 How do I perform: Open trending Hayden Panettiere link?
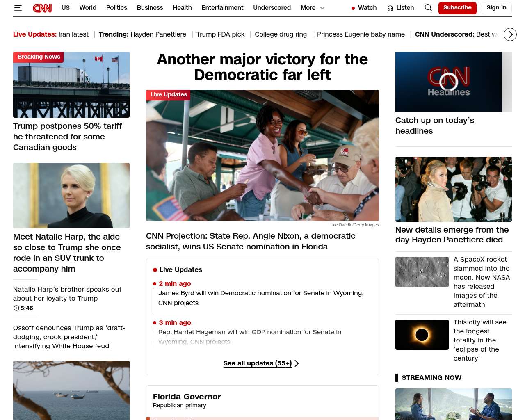click(158, 34)
